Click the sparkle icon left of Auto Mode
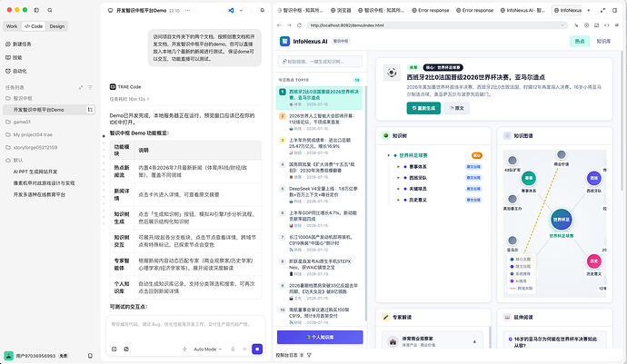This screenshot has width=627, height=364. [x=184, y=349]
